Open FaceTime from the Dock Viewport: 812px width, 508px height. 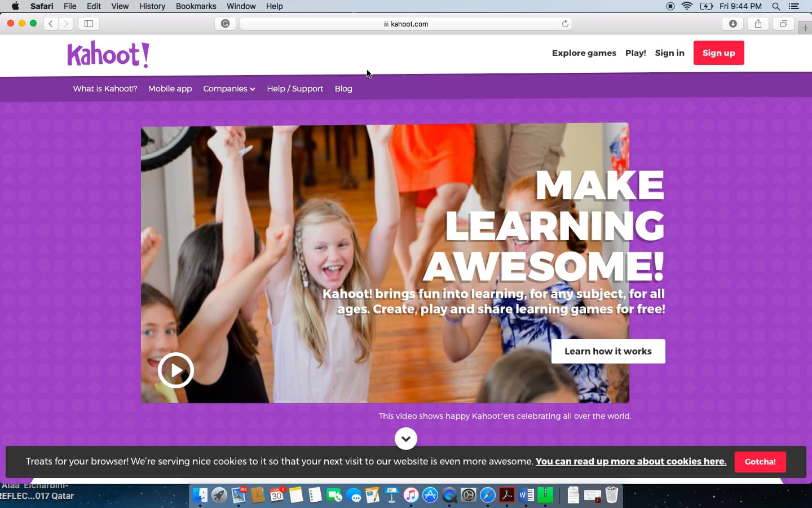coord(334,495)
